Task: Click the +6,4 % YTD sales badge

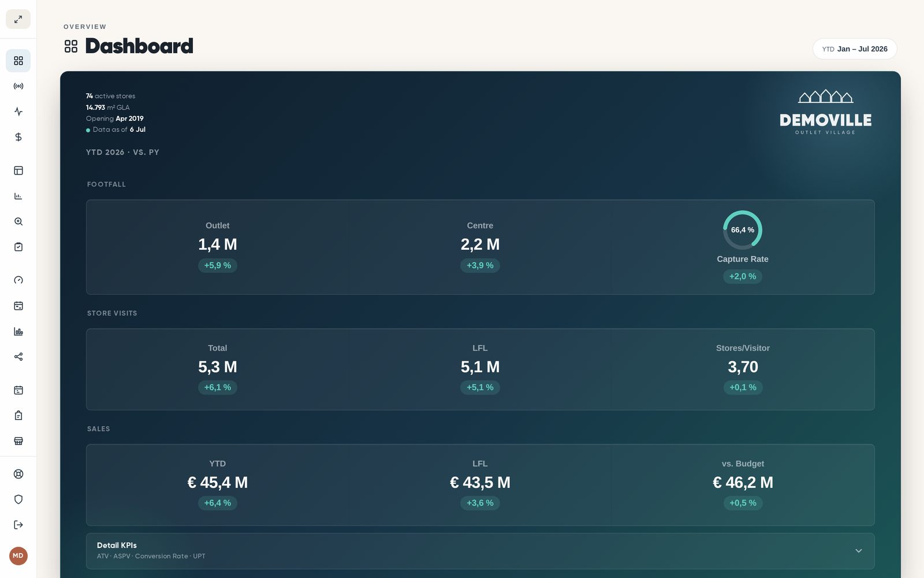Action: (x=217, y=503)
